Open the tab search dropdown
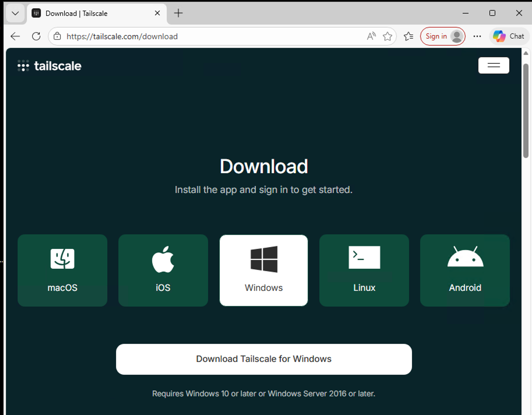Image resolution: width=532 pixels, height=415 pixels. point(15,13)
